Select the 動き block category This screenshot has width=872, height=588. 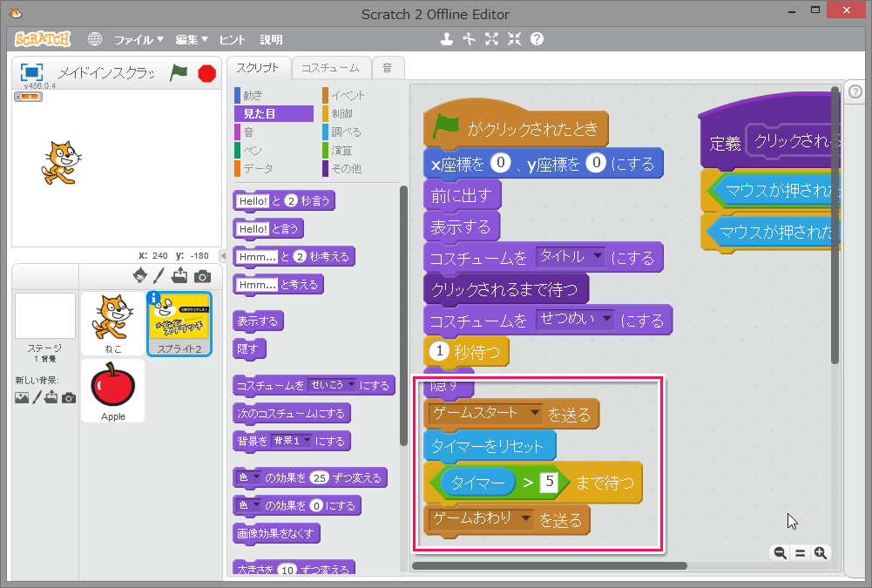pyautogui.click(x=274, y=95)
